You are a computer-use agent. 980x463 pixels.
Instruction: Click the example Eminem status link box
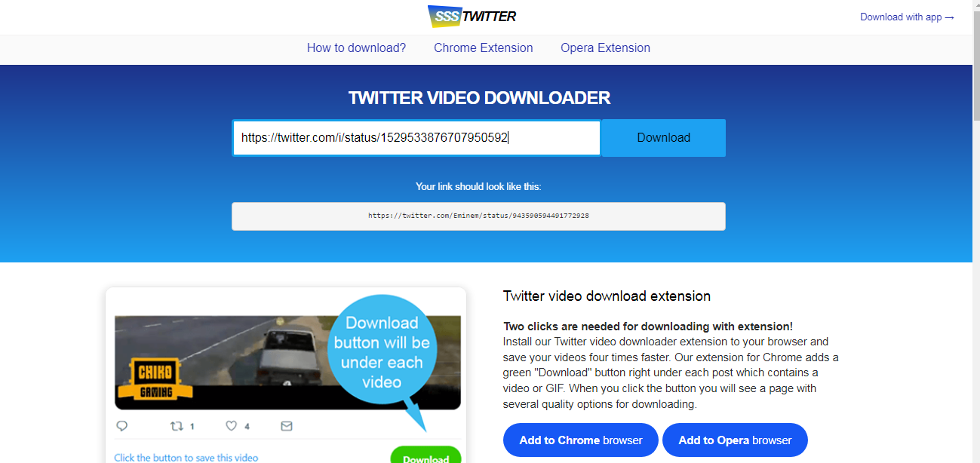(478, 216)
